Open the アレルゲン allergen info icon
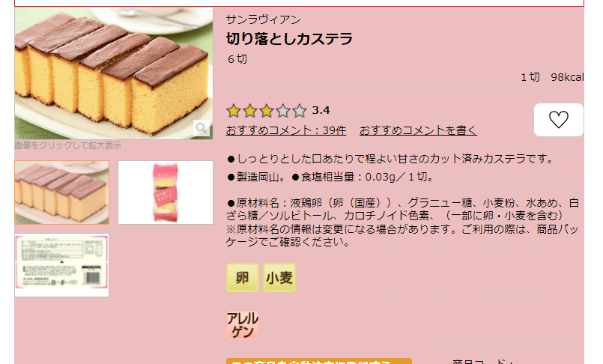Viewport: 603px width, 364px height. coord(242,325)
